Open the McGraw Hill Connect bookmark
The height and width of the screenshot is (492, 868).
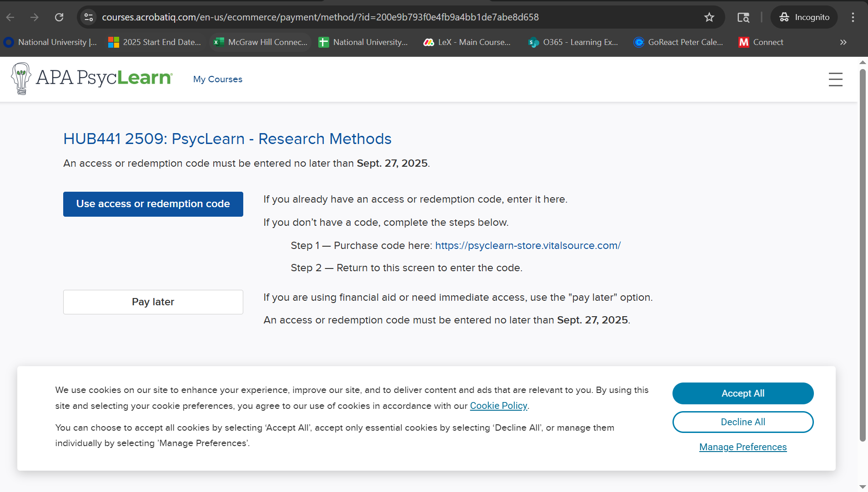[260, 42]
